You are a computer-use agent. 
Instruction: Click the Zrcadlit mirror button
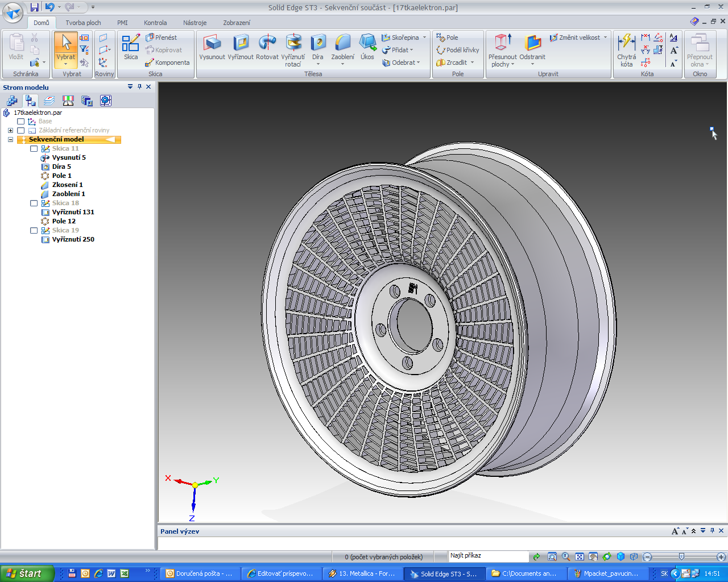point(452,63)
